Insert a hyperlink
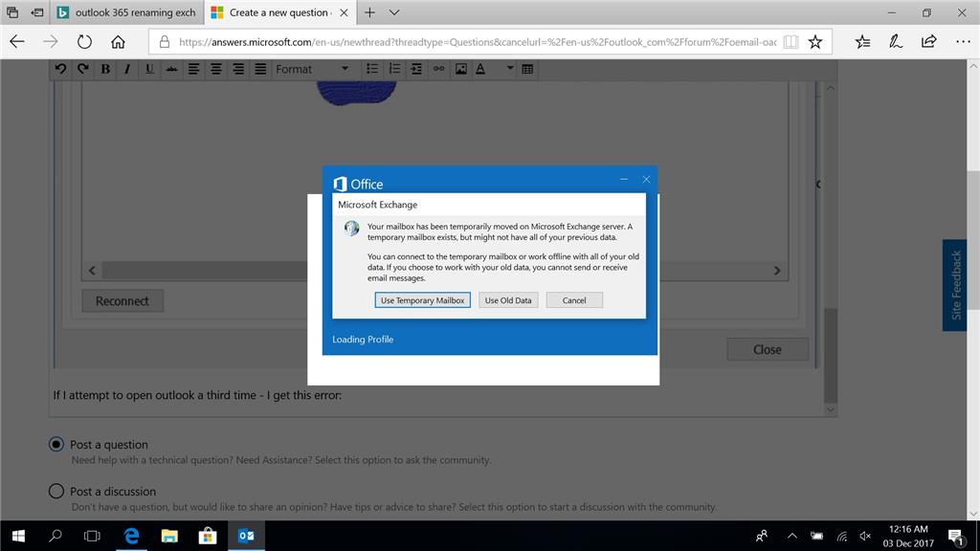This screenshot has height=551, width=980. pyautogui.click(x=438, y=69)
